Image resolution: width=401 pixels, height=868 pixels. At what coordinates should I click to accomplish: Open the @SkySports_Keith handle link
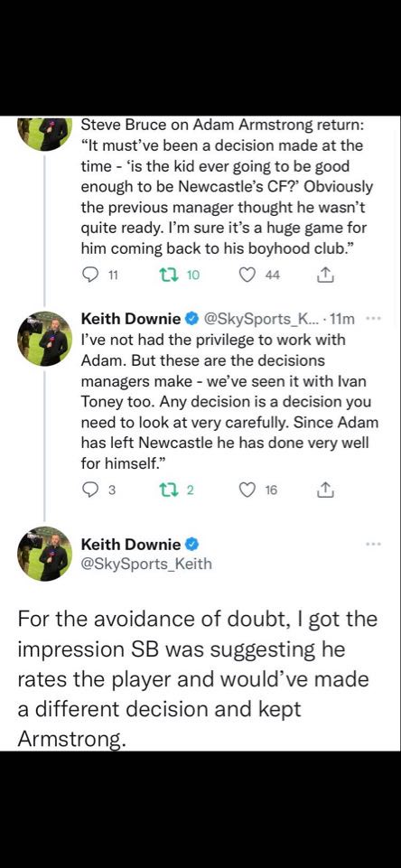[146, 565]
